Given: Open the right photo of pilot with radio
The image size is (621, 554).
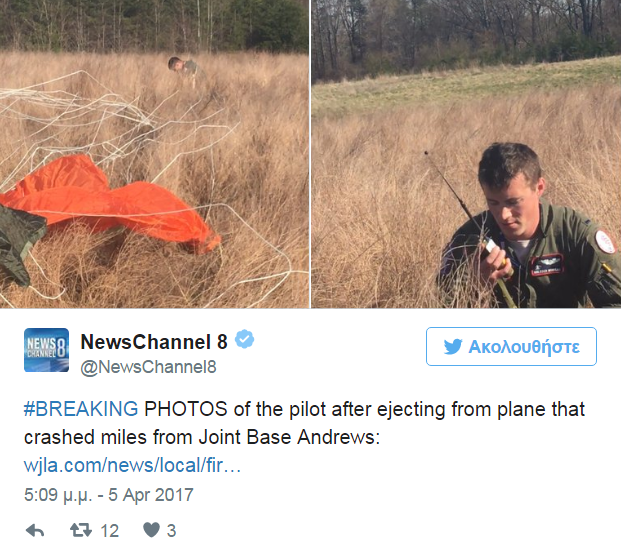Looking at the screenshot, I should (466, 154).
